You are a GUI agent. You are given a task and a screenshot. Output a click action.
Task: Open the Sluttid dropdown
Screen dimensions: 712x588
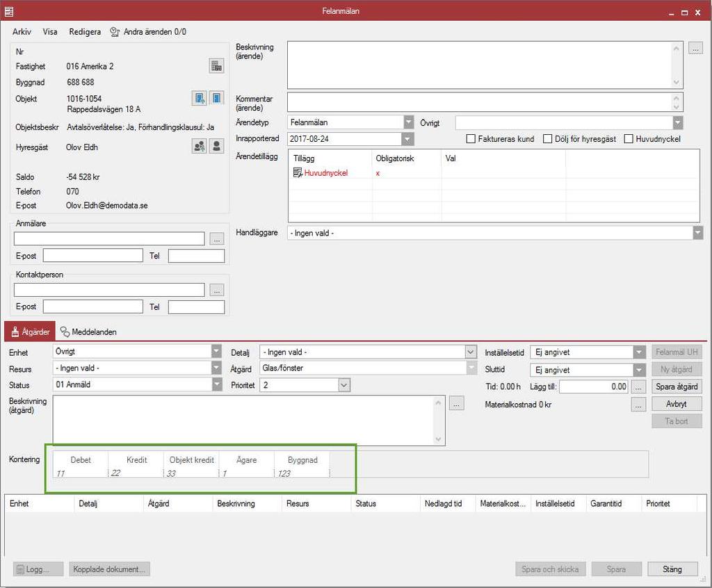point(640,370)
